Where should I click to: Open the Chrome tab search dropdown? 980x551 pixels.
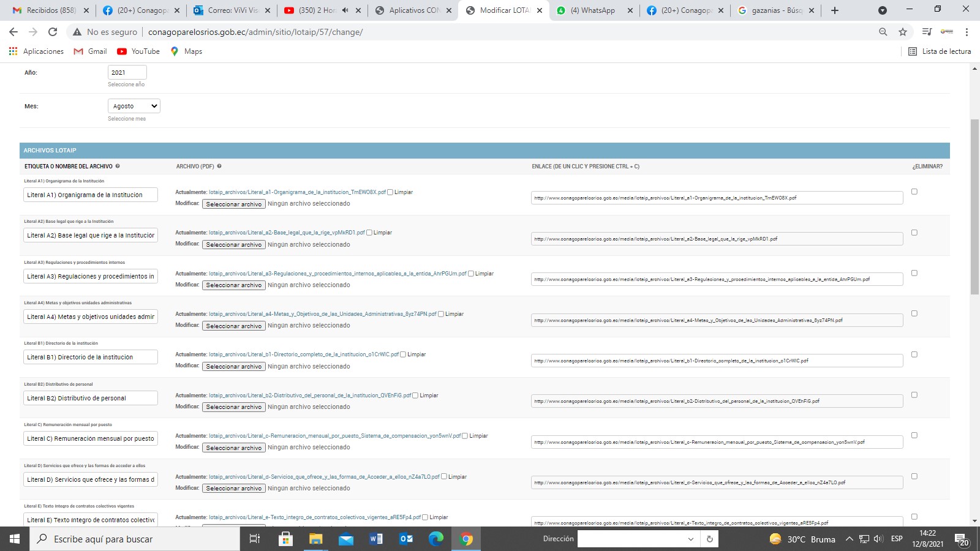point(882,10)
